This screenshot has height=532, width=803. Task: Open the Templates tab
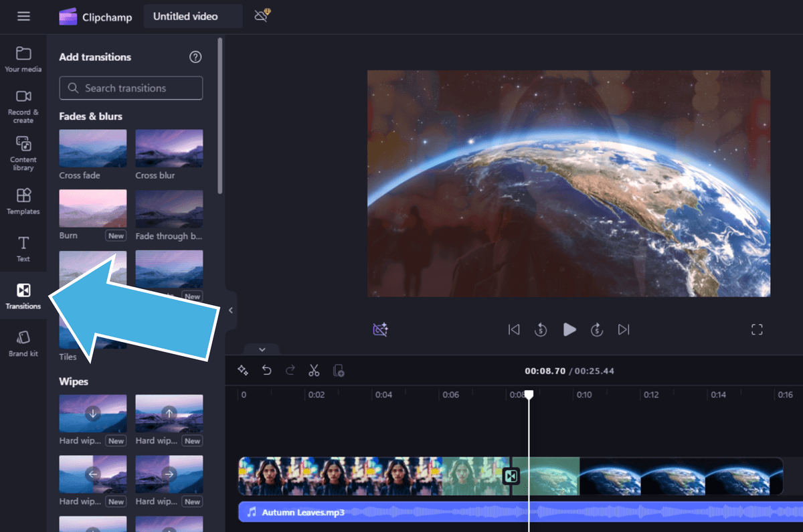tap(23, 201)
